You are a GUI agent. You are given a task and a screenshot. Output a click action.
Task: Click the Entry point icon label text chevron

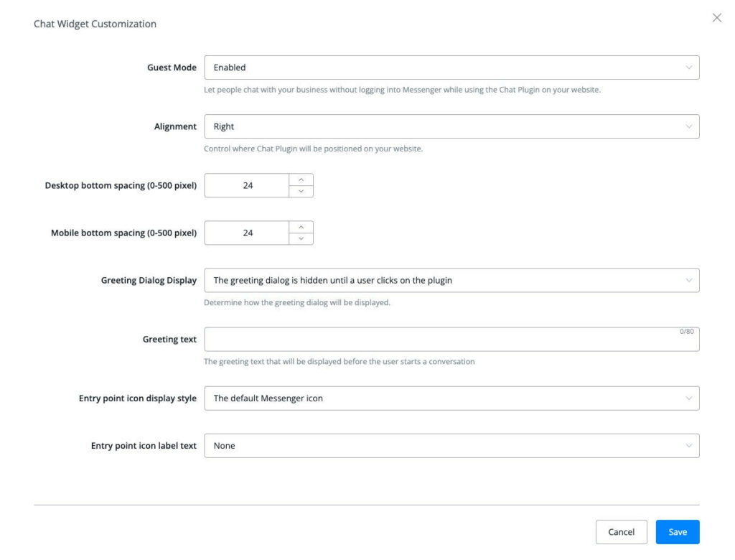point(689,446)
